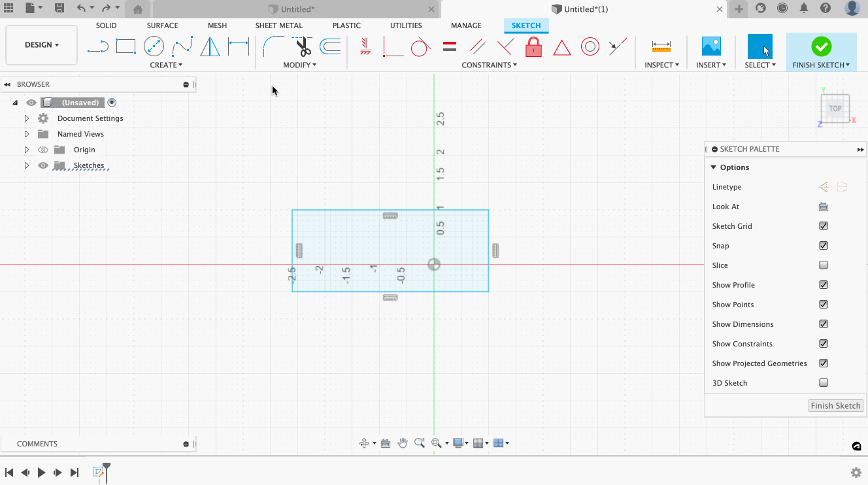
Task: Select the Fillet tool in Modify
Action: click(273, 46)
